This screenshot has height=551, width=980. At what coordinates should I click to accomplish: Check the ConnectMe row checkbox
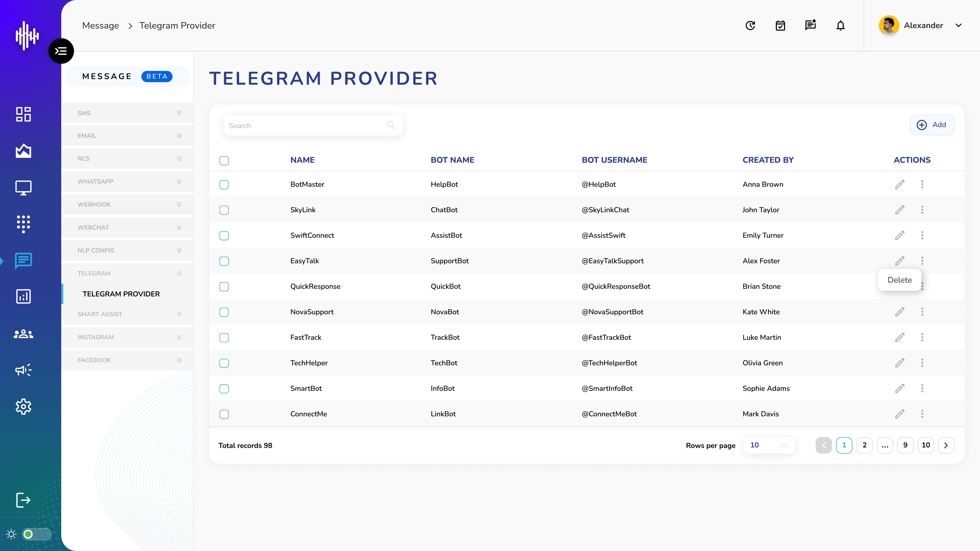pos(224,414)
